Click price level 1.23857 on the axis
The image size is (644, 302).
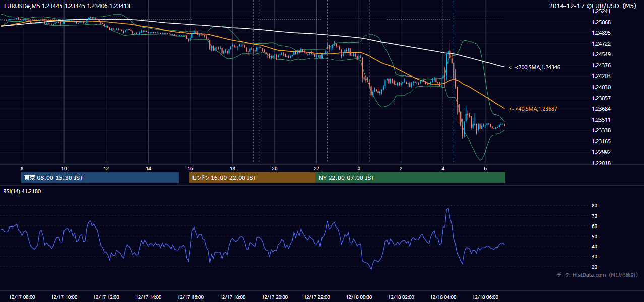pyautogui.click(x=601, y=98)
